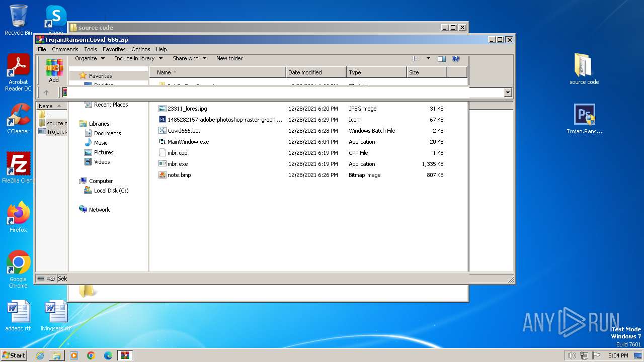Select Recent Places in navigation pane
This screenshot has height=362, width=644.
point(106,105)
